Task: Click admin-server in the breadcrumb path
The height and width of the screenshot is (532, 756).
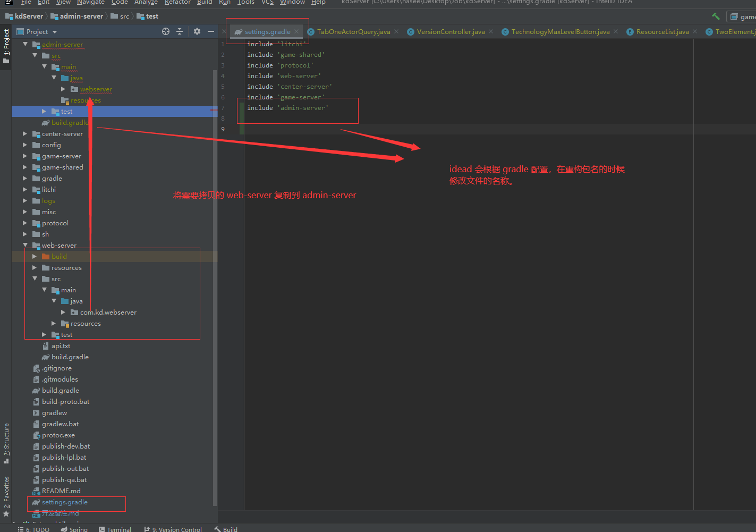Action: [81, 16]
